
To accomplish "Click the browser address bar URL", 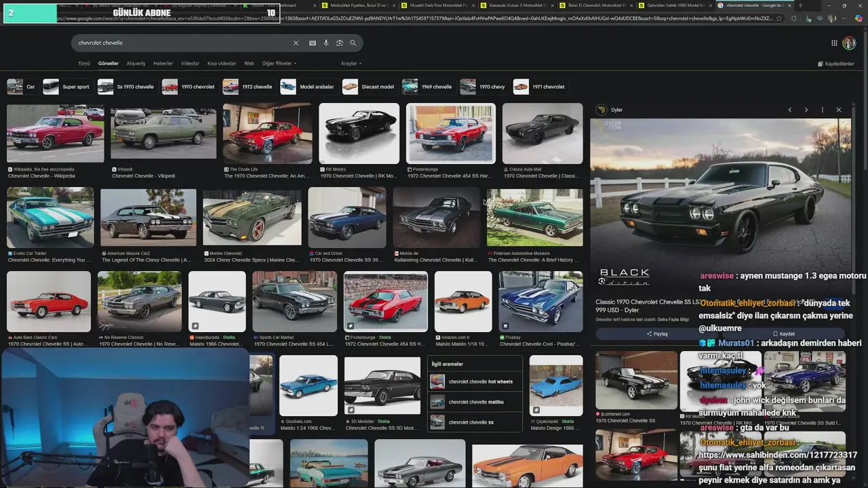I will 414,18.
